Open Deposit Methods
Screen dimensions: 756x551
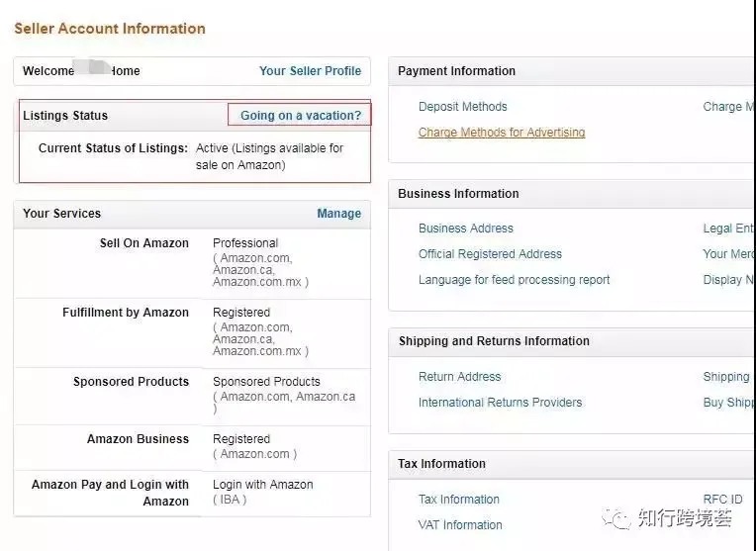463,107
